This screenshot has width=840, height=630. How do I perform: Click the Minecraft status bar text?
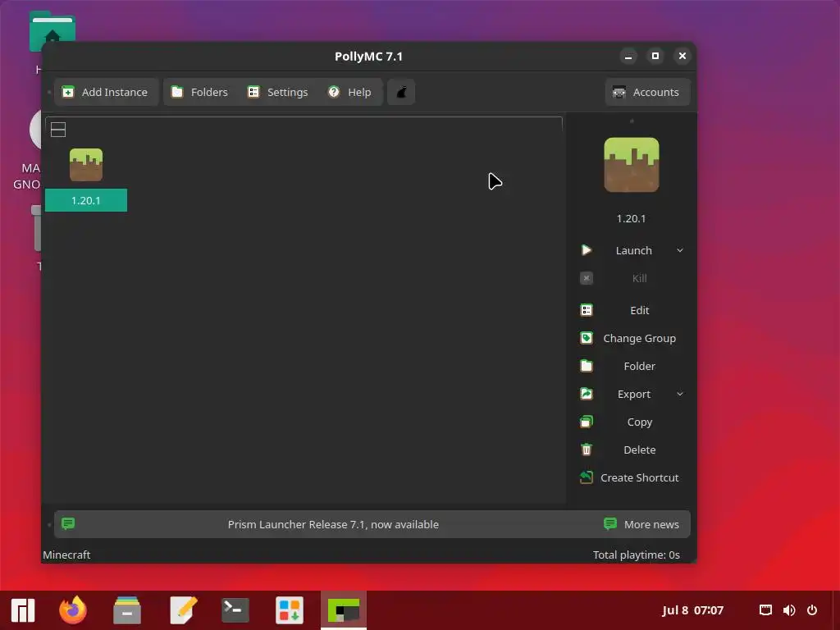66,555
